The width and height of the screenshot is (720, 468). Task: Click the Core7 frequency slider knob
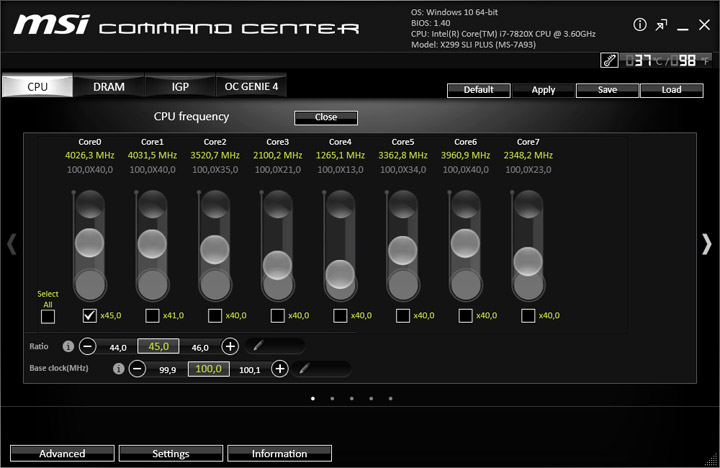pos(528,261)
